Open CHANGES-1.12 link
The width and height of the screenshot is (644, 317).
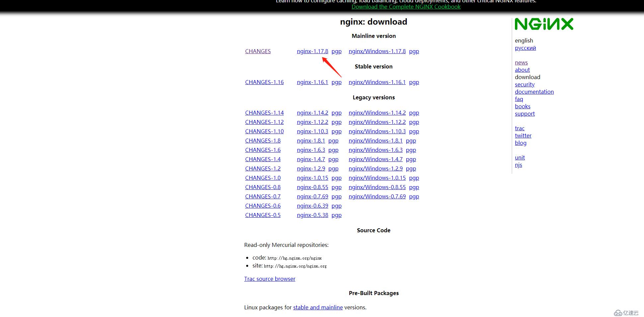click(264, 122)
